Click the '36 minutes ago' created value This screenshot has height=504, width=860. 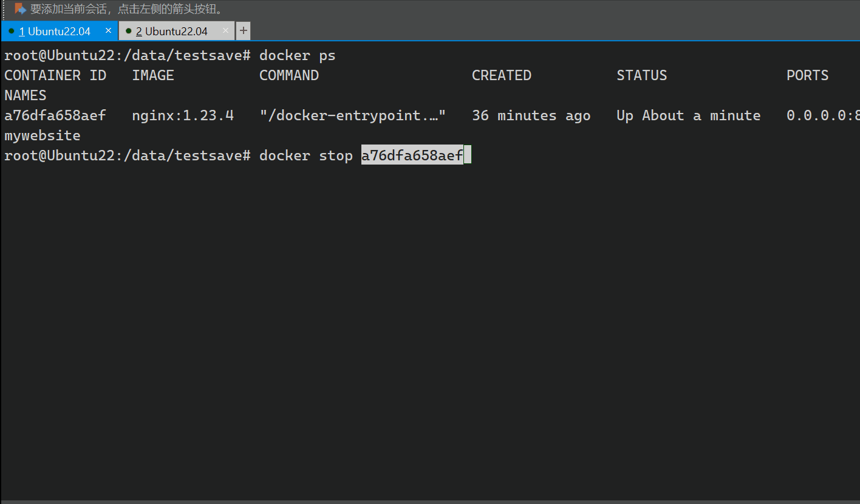pos(531,115)
